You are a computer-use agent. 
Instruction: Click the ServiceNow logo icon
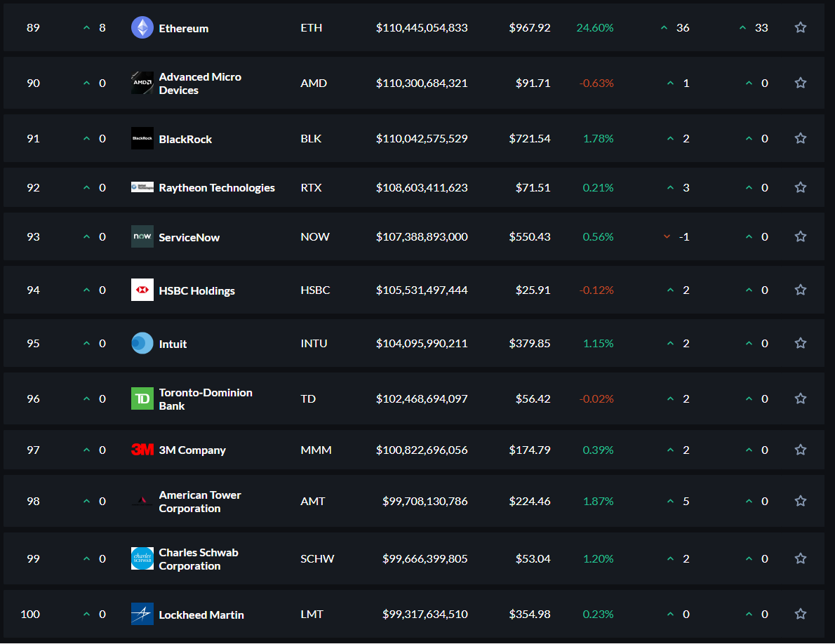(x=142, y=236)
